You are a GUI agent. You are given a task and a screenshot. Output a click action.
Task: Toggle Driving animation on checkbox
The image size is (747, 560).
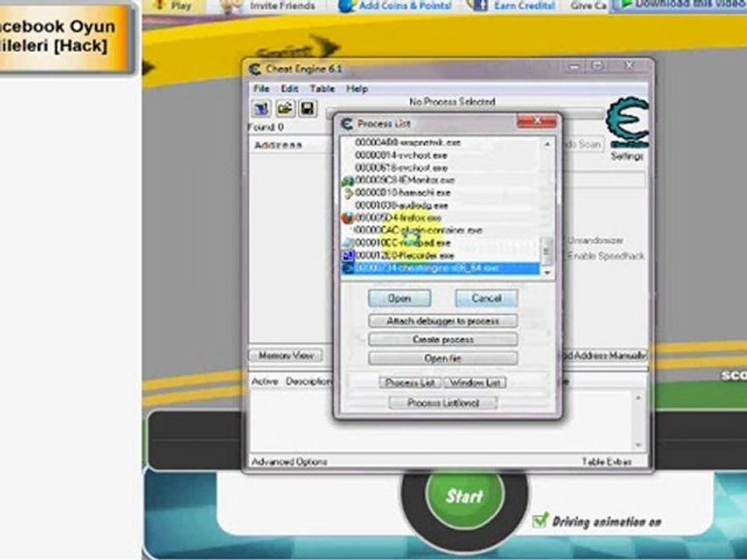click(540, 520)
